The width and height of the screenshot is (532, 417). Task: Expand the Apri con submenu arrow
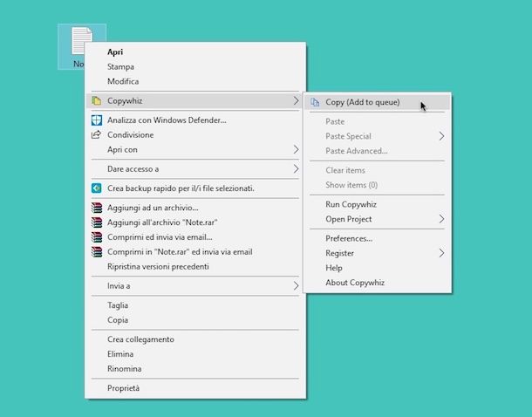tap(296, 150)
